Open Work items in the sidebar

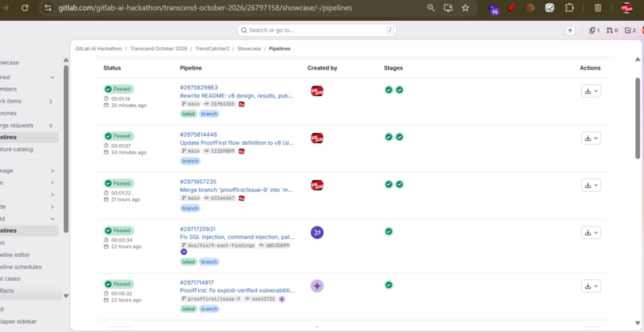pos(29,102)
